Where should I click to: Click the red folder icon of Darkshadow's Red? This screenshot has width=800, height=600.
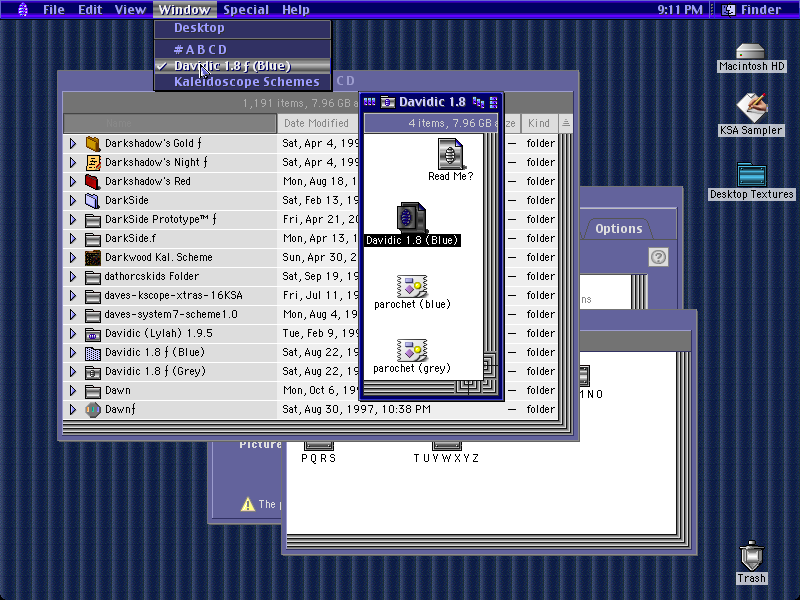click(92, 181)
